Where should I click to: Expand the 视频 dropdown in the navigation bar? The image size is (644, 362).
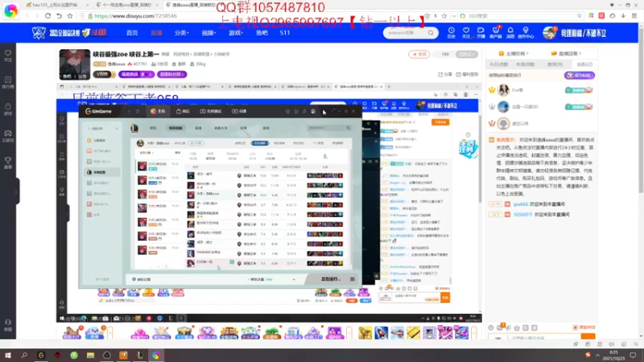pos(208,33)
